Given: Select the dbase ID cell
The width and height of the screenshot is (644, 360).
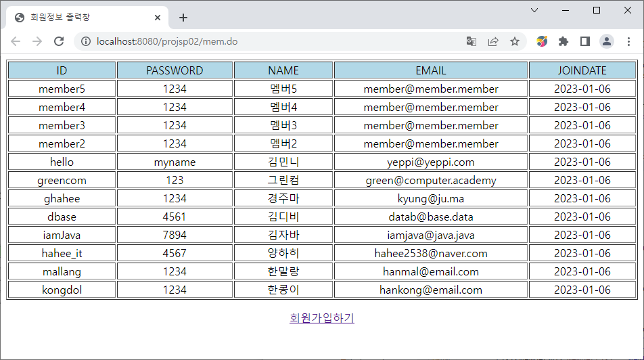Looking at the screenshot, I should tap(62, 217).
